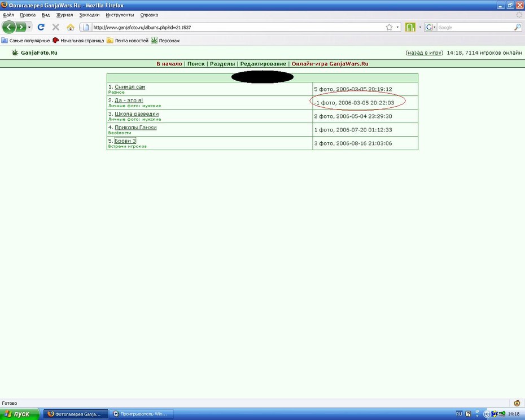
Task: Restore the Firefox window size button
Action: [510, 5]
